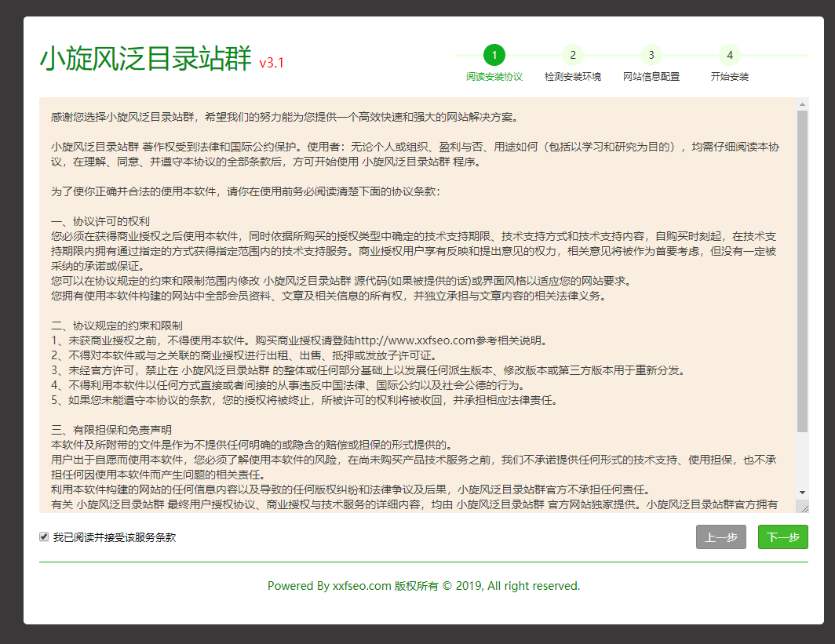Click the http://www.xxfseo.com URL text
Image resolution: width=835 pixels, height=644 pixels.
coord(415,340)
